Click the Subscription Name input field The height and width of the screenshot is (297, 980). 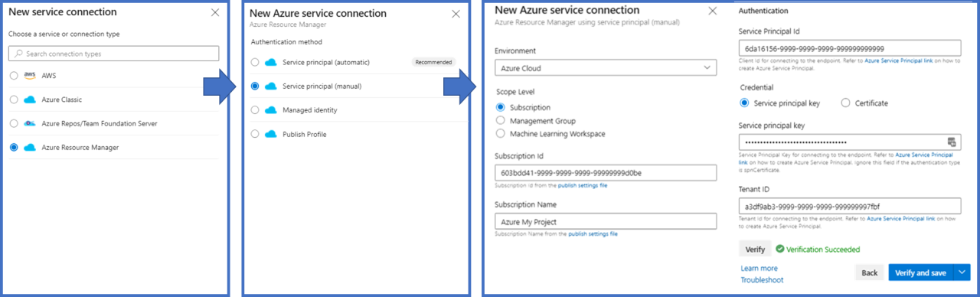tap(605, 221)
